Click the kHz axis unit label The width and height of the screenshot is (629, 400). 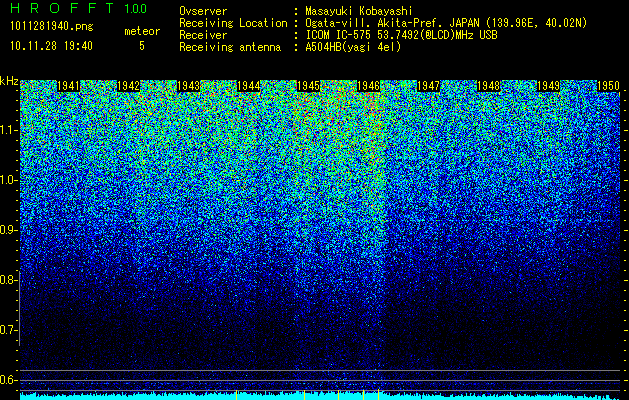9,81
